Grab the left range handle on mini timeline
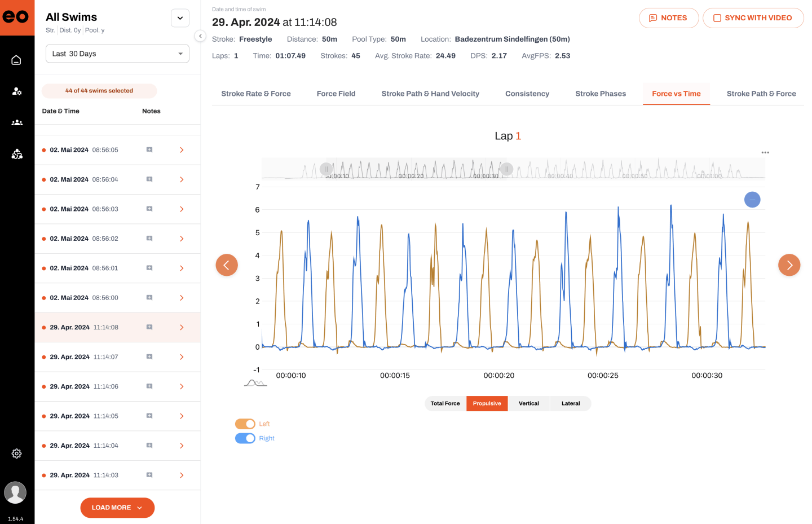 coord(326,169)
